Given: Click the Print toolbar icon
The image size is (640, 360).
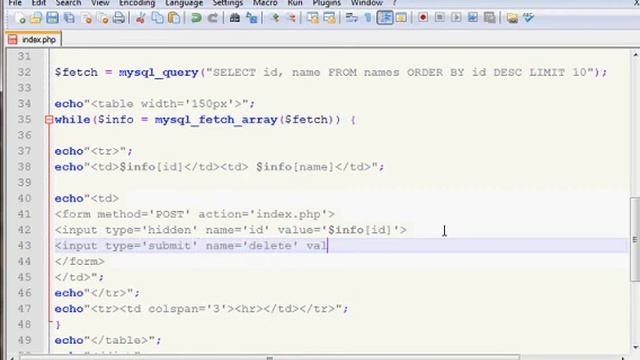Looking at the screenshot, I should (119, 18).
